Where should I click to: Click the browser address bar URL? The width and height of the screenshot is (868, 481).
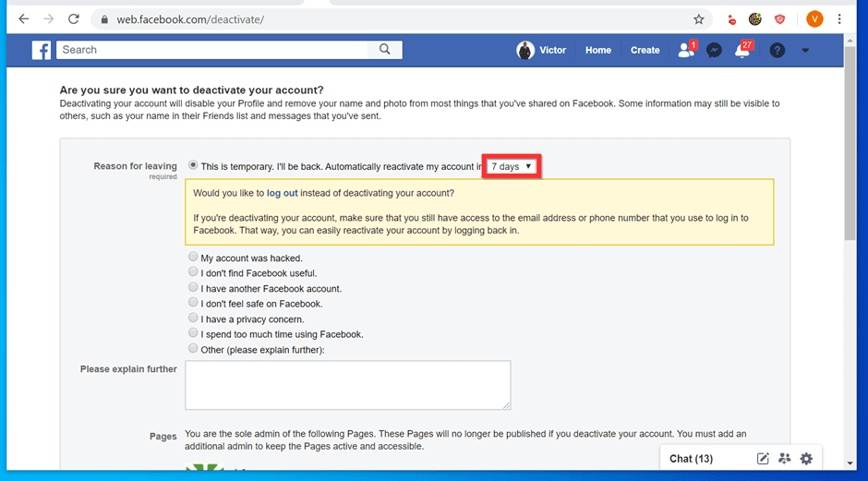pos(190,19)
